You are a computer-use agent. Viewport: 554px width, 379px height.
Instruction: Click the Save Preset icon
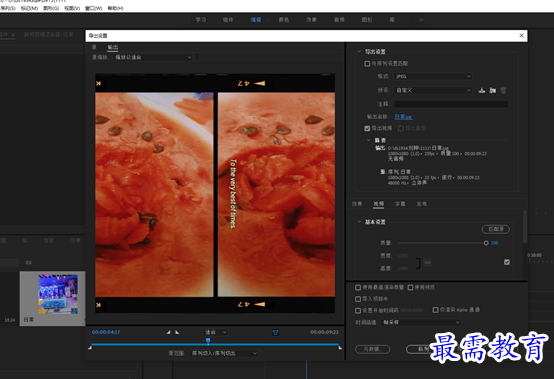click(x=482, y=90)
